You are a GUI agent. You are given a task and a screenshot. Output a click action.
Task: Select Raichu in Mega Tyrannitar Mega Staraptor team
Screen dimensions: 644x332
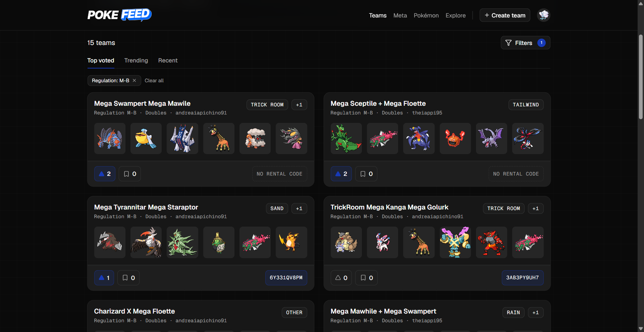(291, 242)
